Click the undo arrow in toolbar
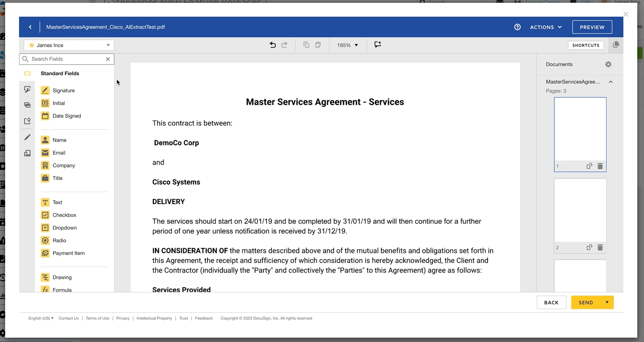 (273, 45)
